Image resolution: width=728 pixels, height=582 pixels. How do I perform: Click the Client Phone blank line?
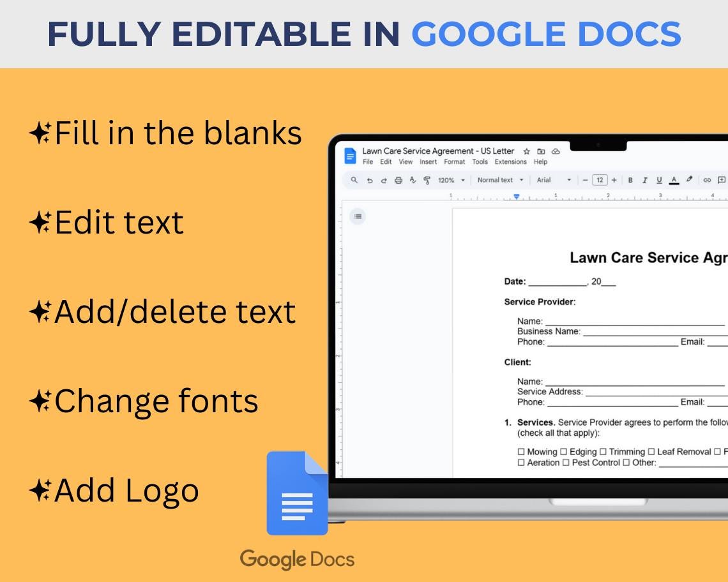tap(613, 403)
